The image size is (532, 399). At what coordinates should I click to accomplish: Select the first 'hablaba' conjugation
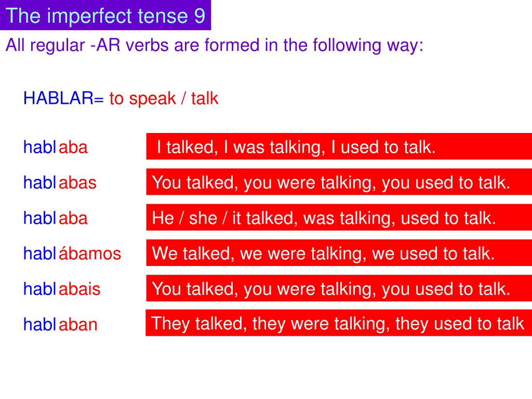55,147
